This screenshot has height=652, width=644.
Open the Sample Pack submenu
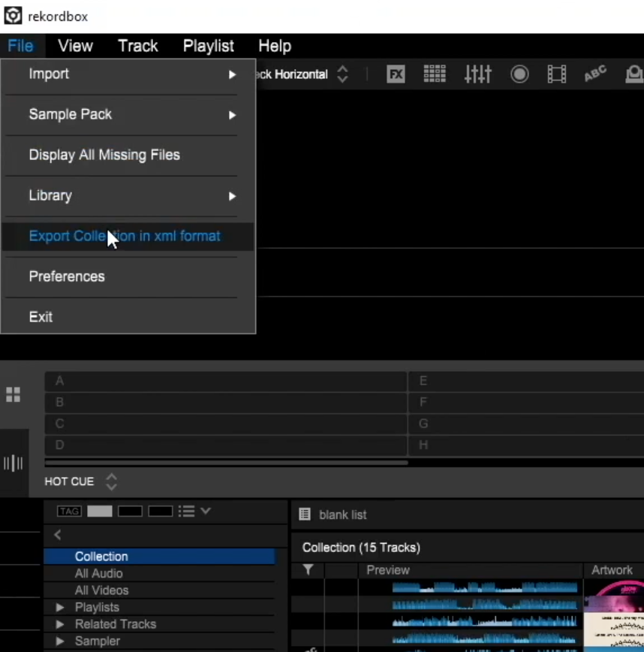tap(128, 115)
